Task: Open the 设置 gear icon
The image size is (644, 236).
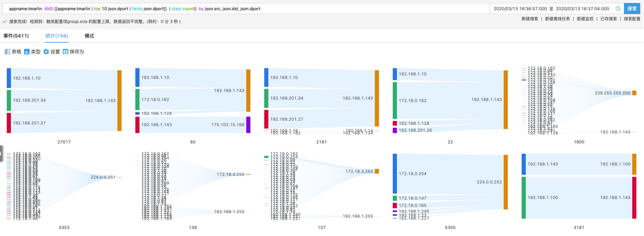Action: [x=46, y=52]
